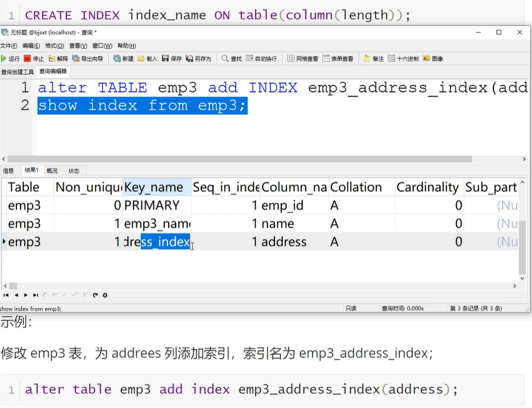This screenshot has height=408, width=532.
Task: Open the 查看(V) menu
Action: coord(78,46)
